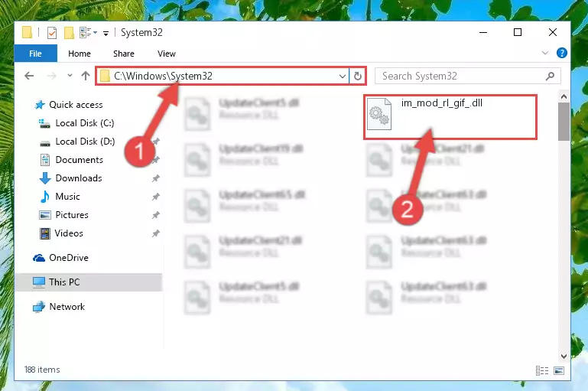Click the pin icon next to Downloads
The width and height of the screenshot is (588, 391).
(x=156, y=178)
